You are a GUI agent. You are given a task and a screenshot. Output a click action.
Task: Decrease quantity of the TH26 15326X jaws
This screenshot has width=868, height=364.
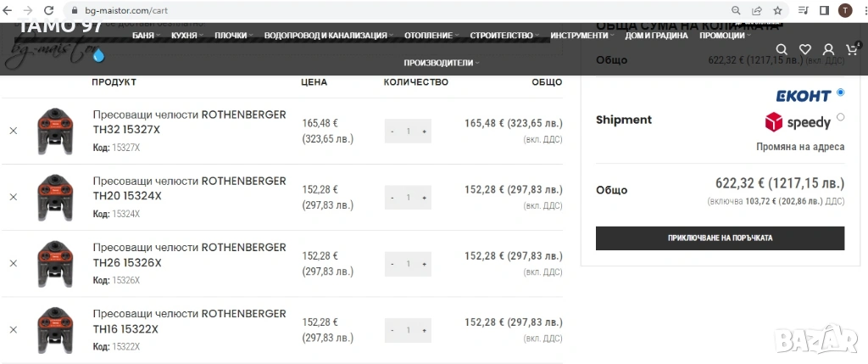tap(392, 264)
